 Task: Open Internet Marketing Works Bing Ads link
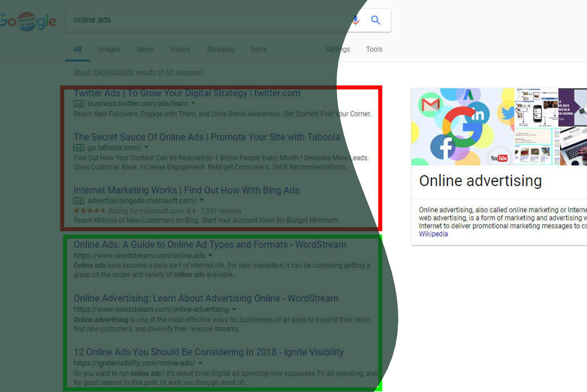tap(186, 190)
